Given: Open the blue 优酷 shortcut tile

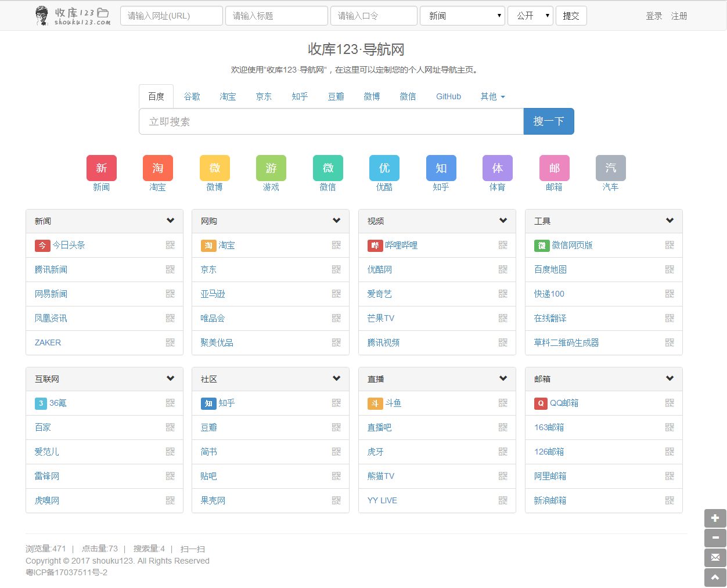Looking at the screenshot, I should tap(384, 168).
